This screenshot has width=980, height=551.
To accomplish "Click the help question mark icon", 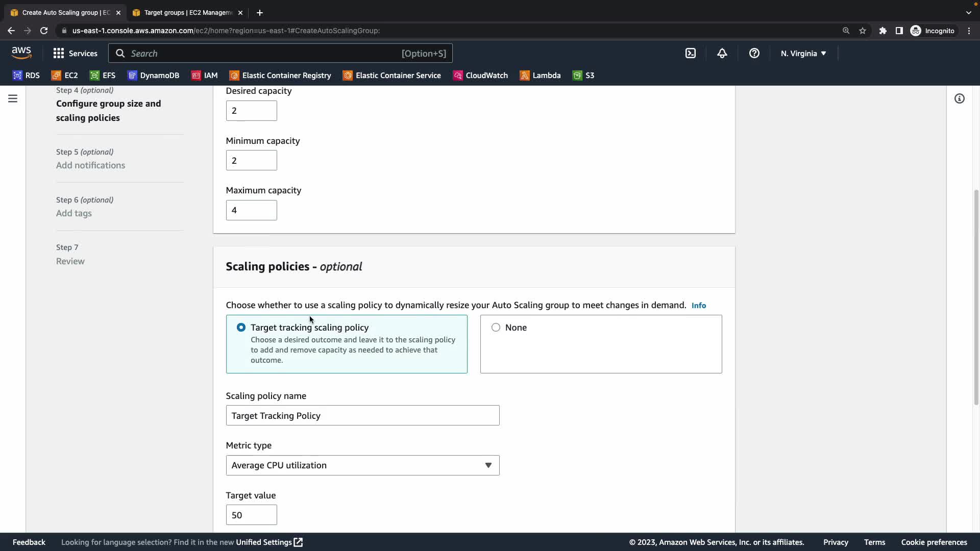I will (x=754, y=53).
